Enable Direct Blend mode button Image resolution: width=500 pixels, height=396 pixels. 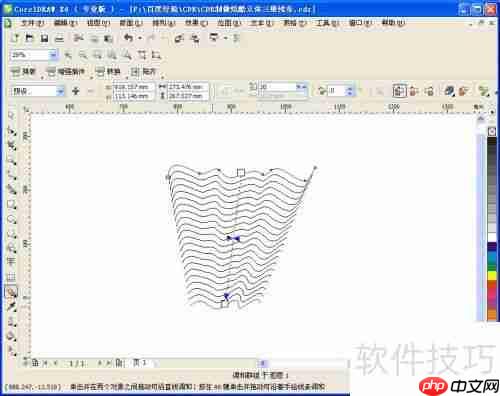point(399,91)
